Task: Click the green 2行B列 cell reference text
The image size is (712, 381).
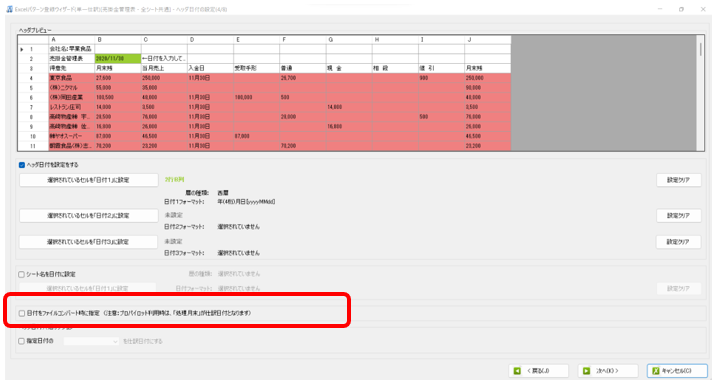Action: coord(175,180)
